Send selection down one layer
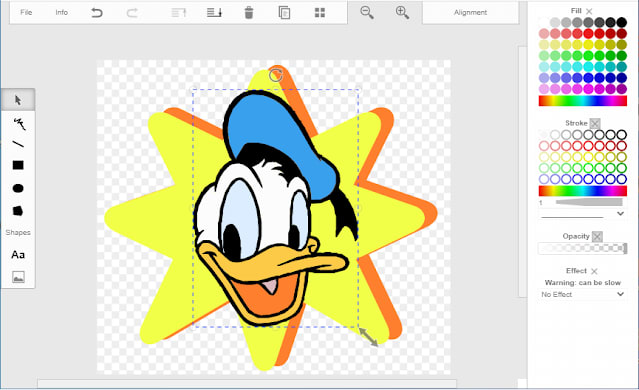Screen dimensions: 639x390 click(x=214, y=13)
